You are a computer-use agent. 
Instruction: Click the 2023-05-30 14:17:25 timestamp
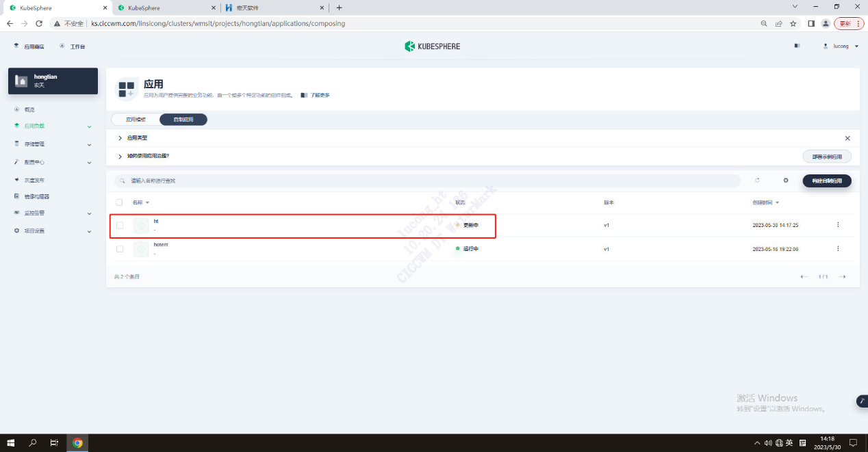[x=776, y=225]
